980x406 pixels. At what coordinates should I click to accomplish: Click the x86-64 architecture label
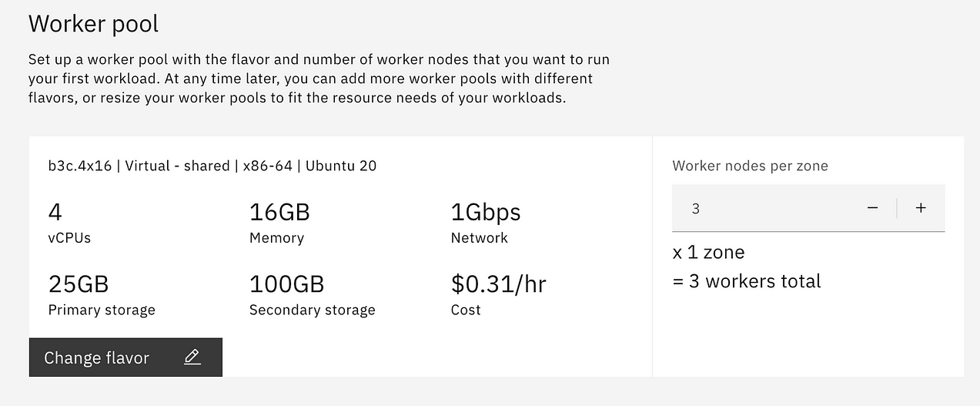(x=267, y=166)
